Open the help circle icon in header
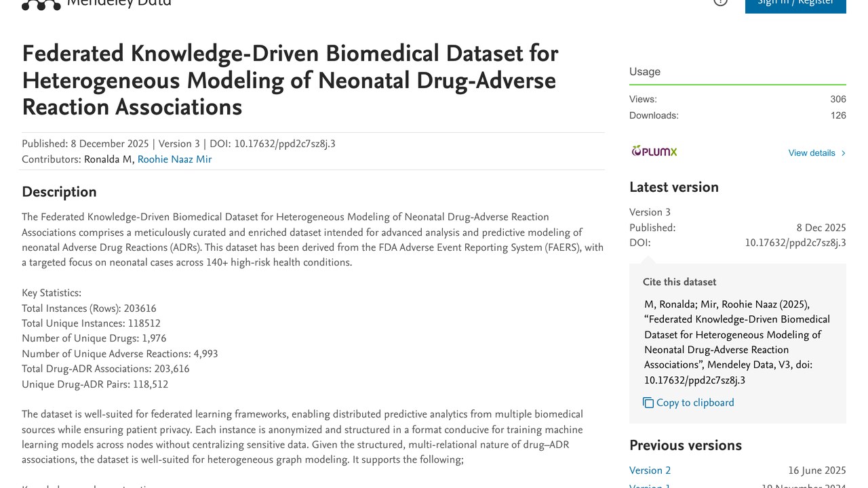The image size is (868, 488). pyautogui.click(x=721, y=2)
